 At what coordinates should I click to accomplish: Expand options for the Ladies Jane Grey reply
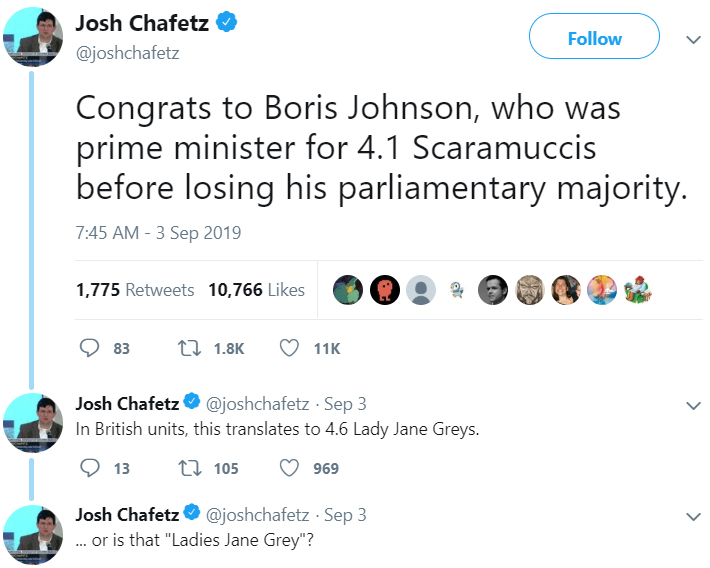click(692, 516)
